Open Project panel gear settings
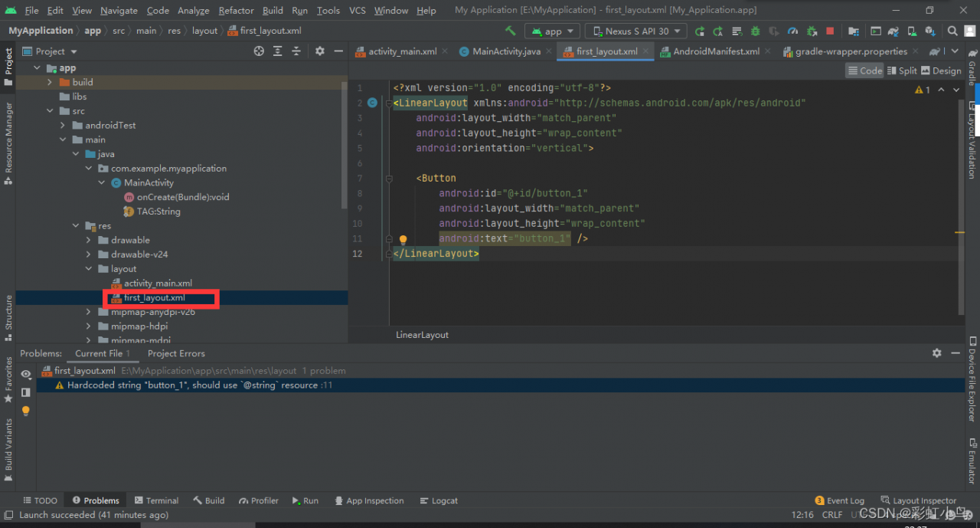Image resolution: width=980 pixels, height=528 pixels. coord(320,51)
